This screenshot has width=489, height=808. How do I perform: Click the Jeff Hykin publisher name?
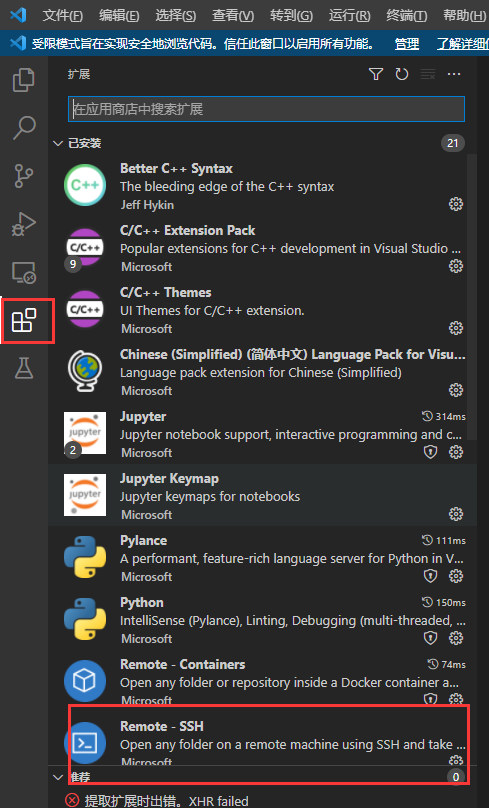147,205
